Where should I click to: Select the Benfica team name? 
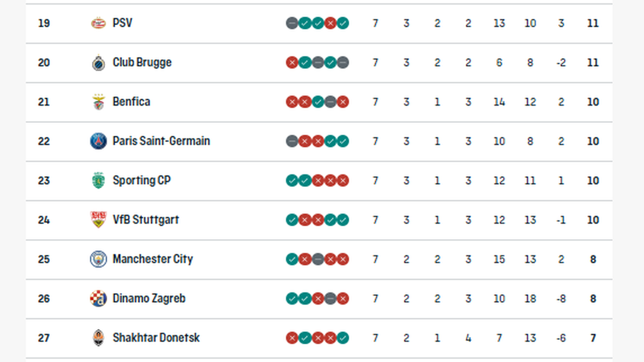point(131,102)
